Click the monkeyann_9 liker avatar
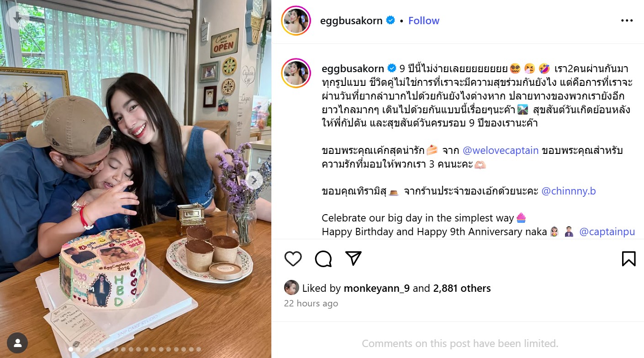Viewport: 644px width, 358px height. coord(291,288)
